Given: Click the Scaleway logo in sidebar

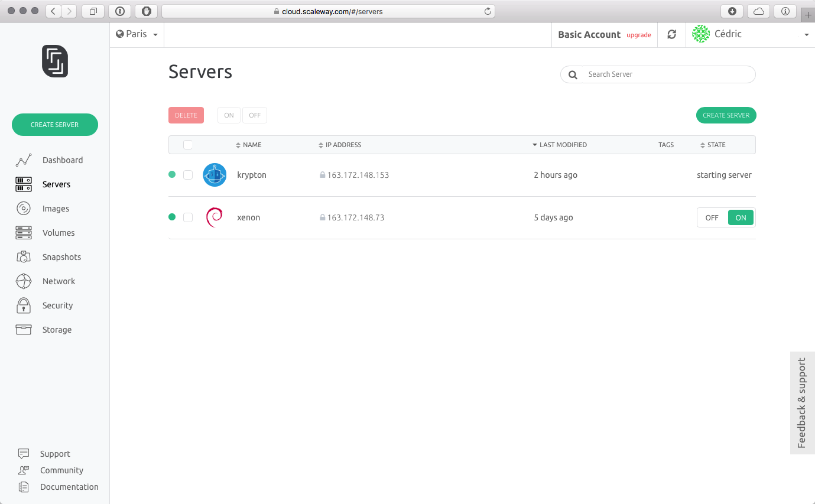Looking at the screenshot, I should point(55,61).
